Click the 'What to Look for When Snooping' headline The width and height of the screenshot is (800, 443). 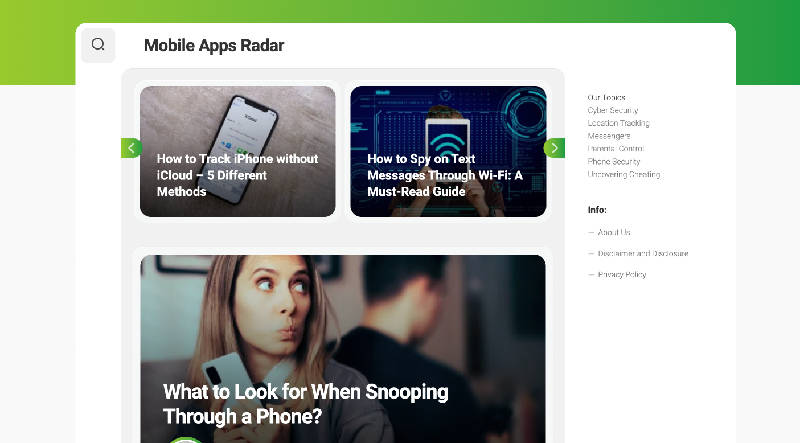click(305, 404)
